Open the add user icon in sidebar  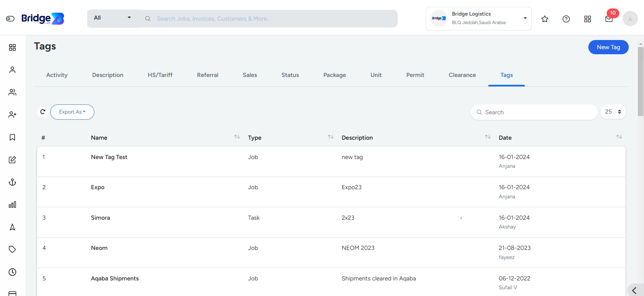pos(13,115)
